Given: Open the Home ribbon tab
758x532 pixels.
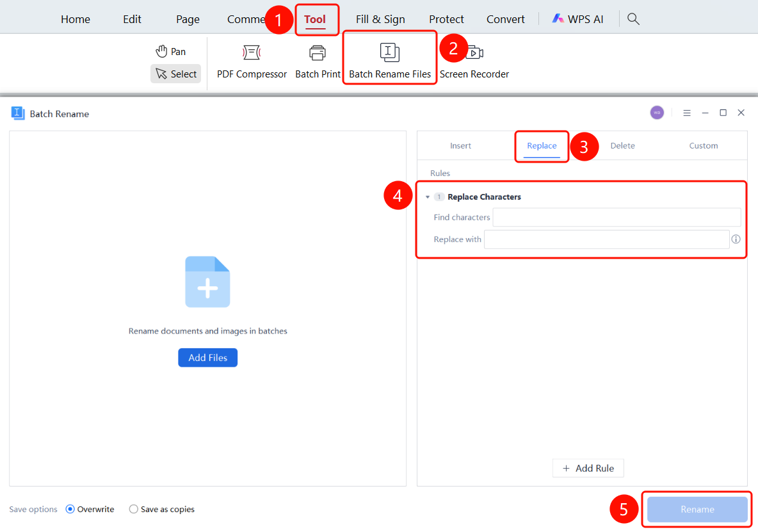Looking at the screenshot, I should pyautogui.click(x=76, y=19).
